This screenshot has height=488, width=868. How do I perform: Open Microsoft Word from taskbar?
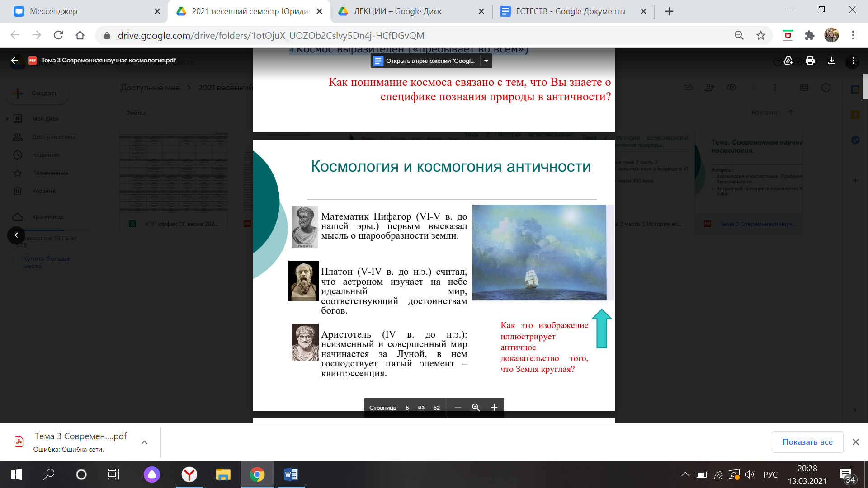click(291, 474)
